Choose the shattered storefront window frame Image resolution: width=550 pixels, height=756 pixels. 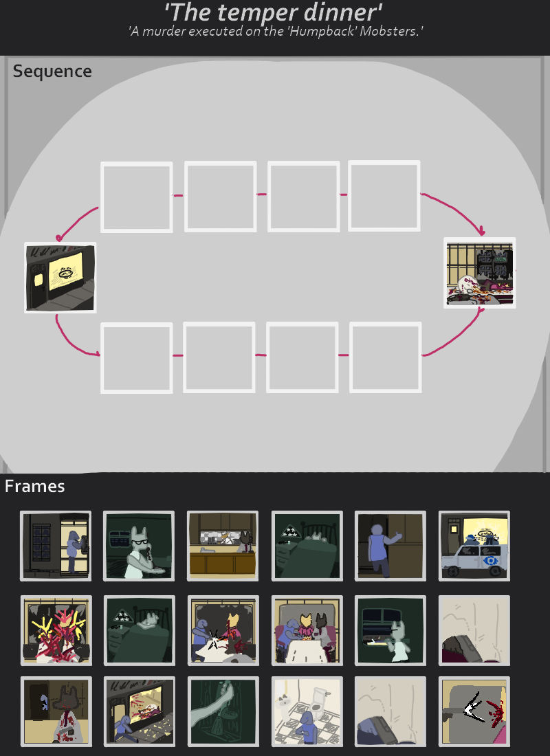coord(140,711)
